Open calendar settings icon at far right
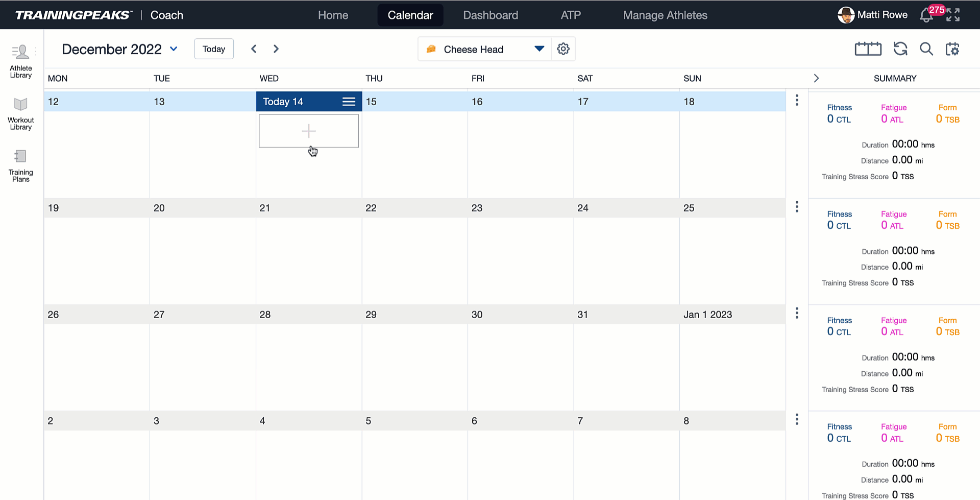This screenshot has height=500, width=980. (952, 49)
